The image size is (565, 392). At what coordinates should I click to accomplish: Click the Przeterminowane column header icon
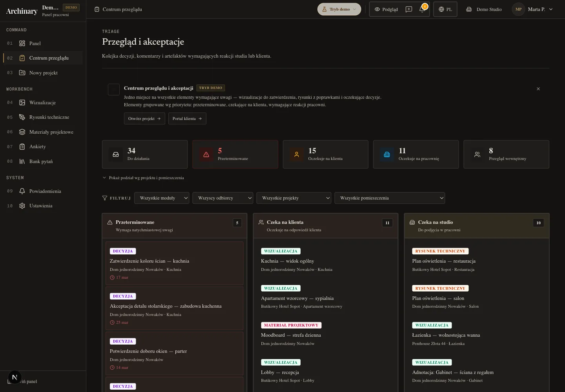110,222
